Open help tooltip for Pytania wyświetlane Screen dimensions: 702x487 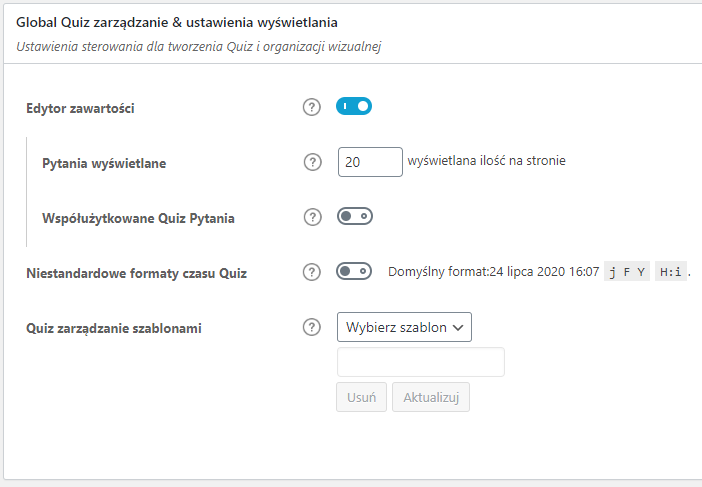click(312, 162)
